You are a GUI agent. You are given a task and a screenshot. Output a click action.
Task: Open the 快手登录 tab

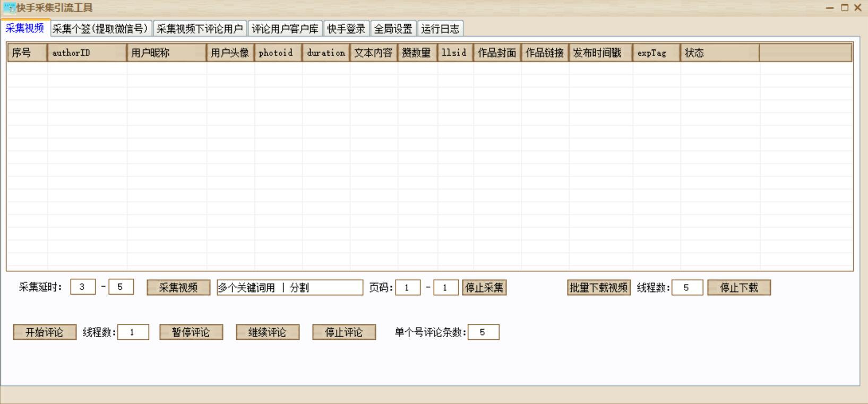[x=346, y=29]
